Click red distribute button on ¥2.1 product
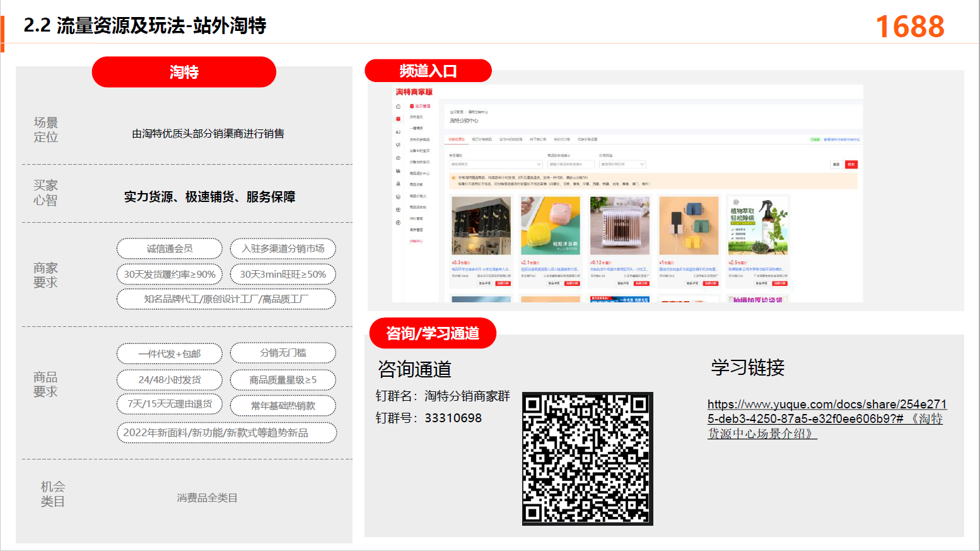 click(572, 283)
